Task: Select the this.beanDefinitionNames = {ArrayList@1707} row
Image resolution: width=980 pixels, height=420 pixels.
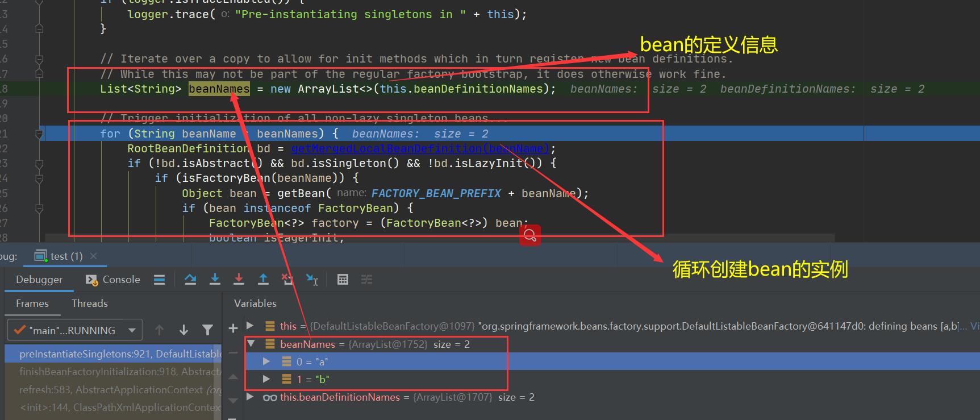Action: tap(612, 397)
